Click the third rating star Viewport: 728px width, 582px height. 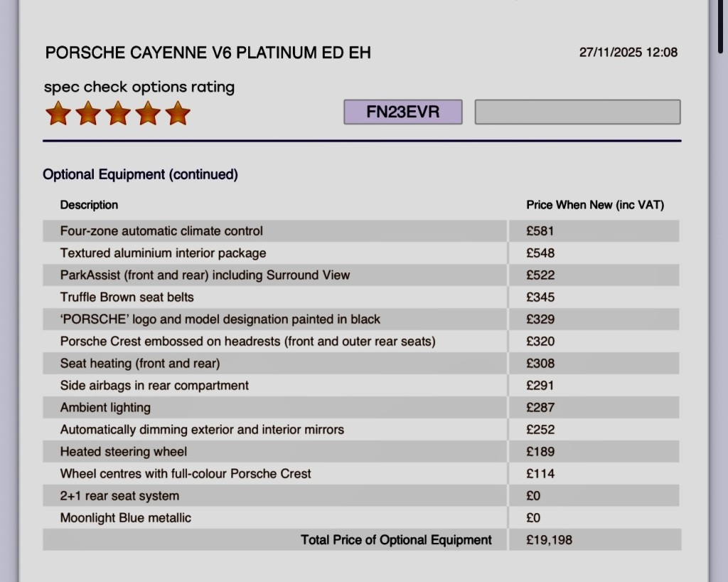[117, 113]
